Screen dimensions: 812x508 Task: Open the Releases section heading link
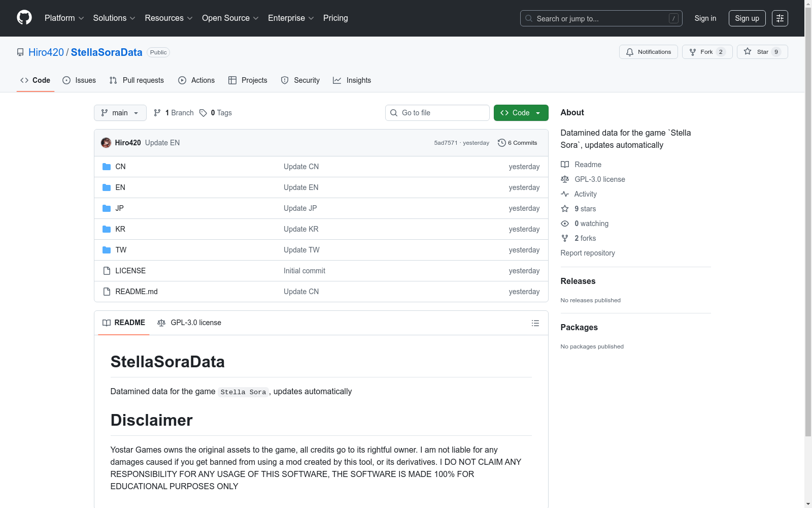click(x=578, y=281)
